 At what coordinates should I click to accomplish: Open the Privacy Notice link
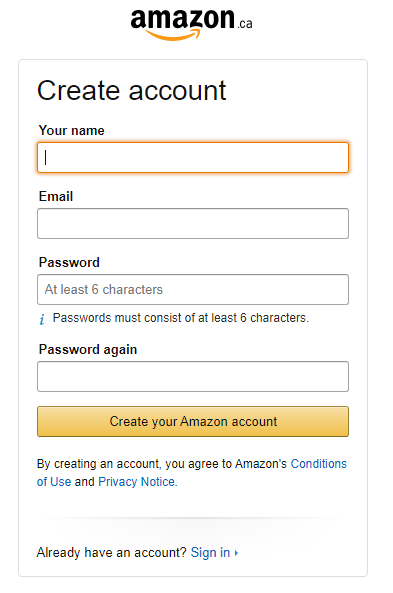137,482
